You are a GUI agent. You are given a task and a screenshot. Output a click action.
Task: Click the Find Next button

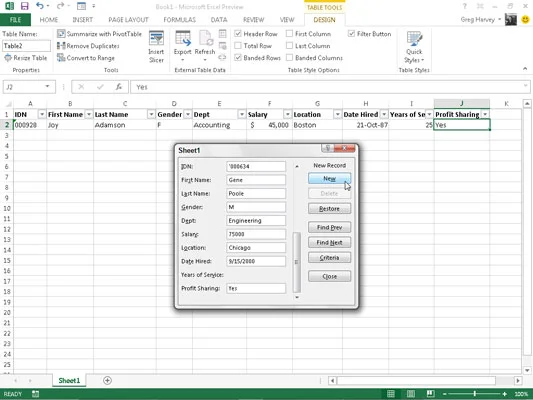[x=329, y=242]
